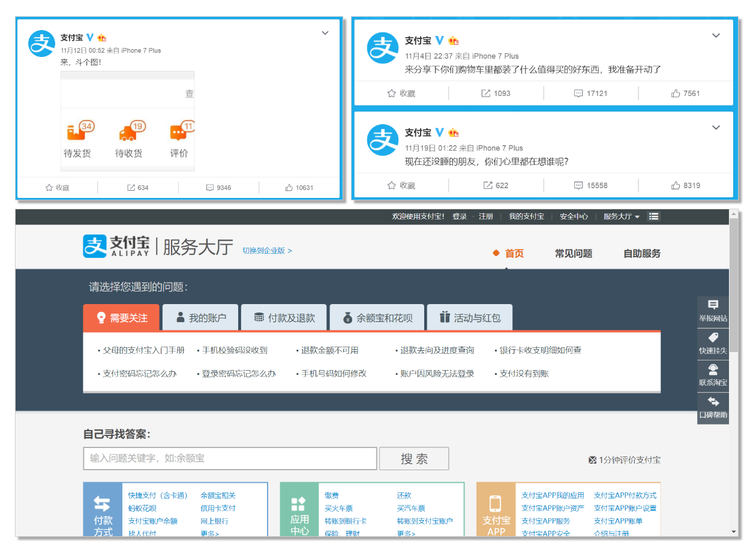Open the 支付宝APP账单 link

(x=618, y=521)
